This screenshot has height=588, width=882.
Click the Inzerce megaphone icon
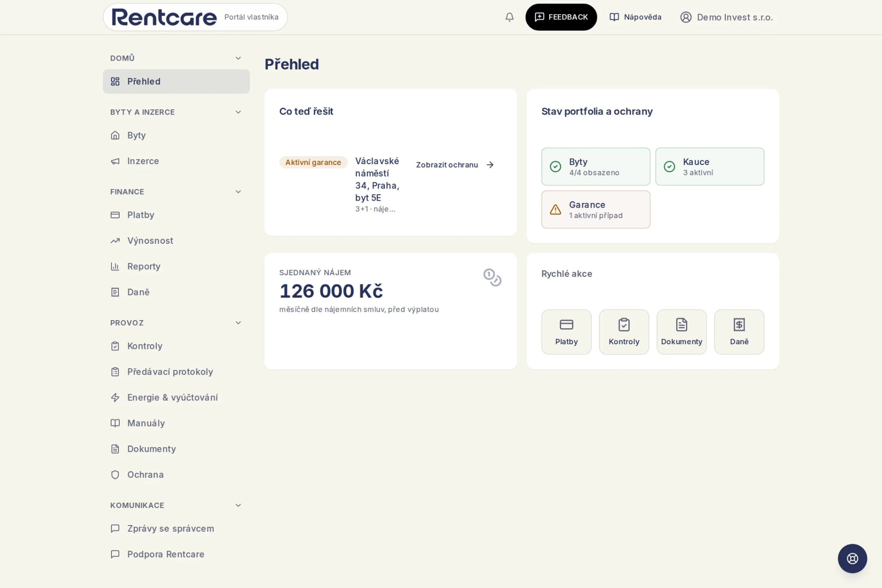coord(115,161)
